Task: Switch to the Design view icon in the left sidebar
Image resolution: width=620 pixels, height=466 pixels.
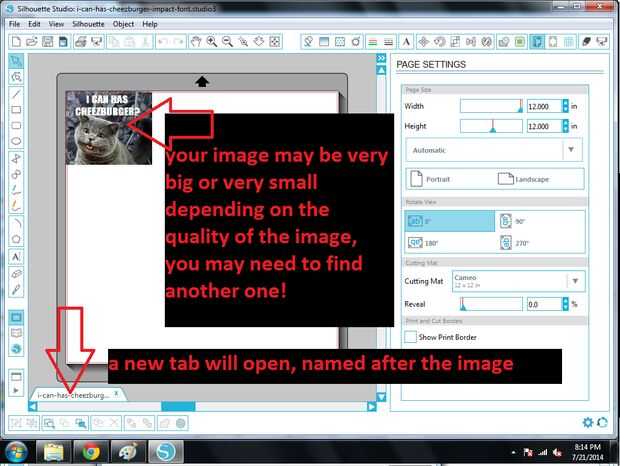Action: click(x=16, y=317)
